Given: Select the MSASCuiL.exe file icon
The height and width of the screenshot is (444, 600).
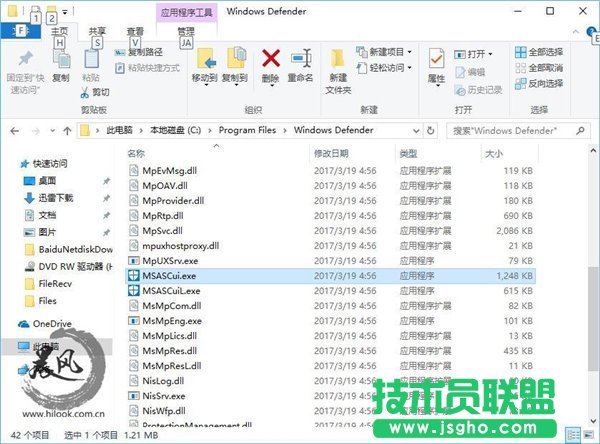Looking at the screenshot, I should click(134, 291).
